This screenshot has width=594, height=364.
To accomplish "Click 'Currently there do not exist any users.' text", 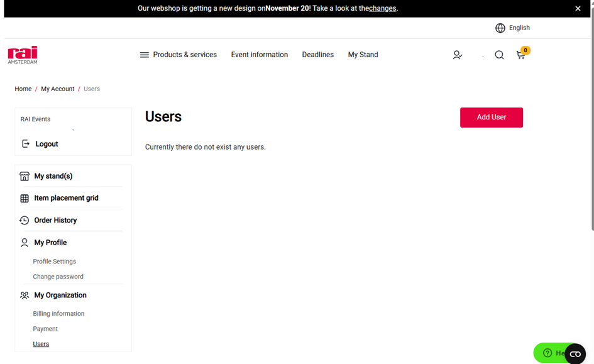I will pos(206,147).
